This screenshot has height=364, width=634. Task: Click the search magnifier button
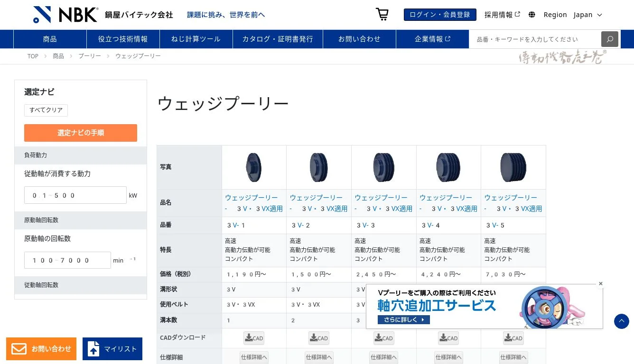pyautogui.click(x=609, y=39)
